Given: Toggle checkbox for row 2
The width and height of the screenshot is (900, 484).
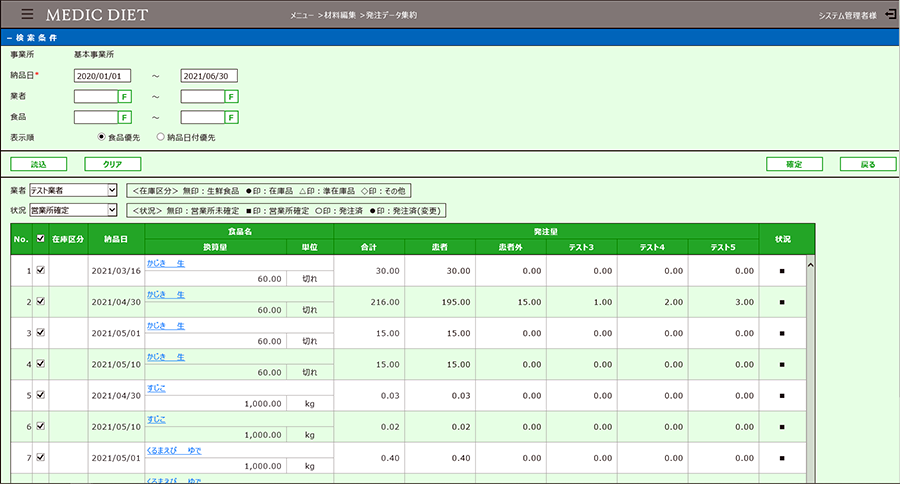Looking at the screenshot, I should (40, 301).
